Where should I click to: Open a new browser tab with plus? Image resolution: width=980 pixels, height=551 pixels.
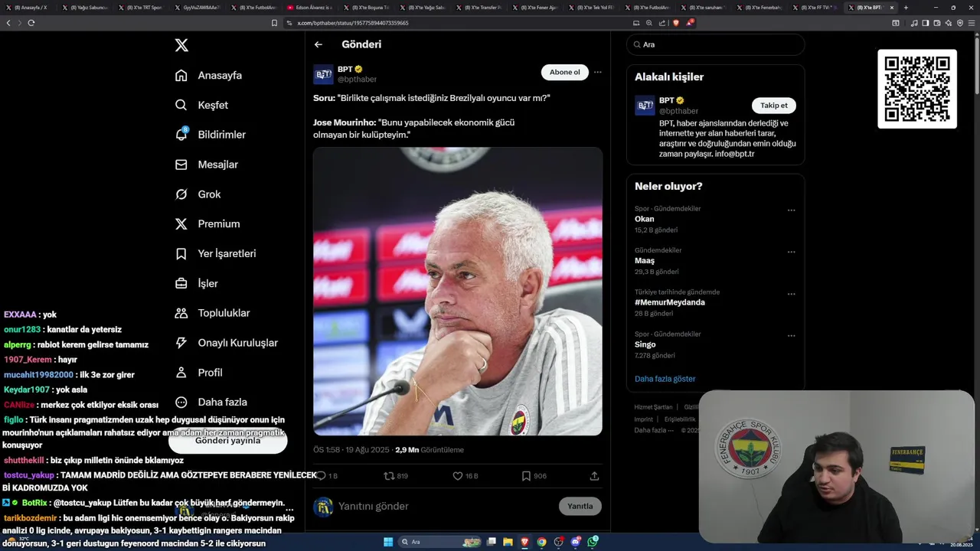coord(906,8)
